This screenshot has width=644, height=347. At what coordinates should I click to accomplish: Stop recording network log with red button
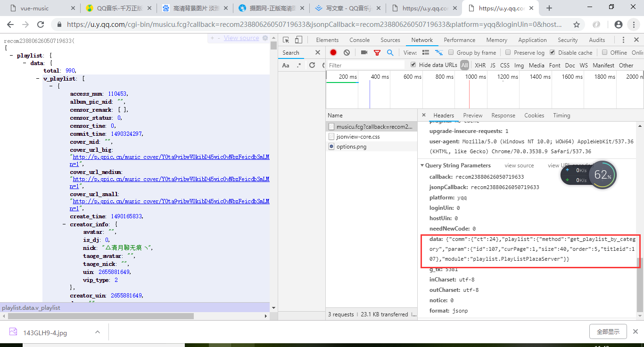(x=333, y=52)
